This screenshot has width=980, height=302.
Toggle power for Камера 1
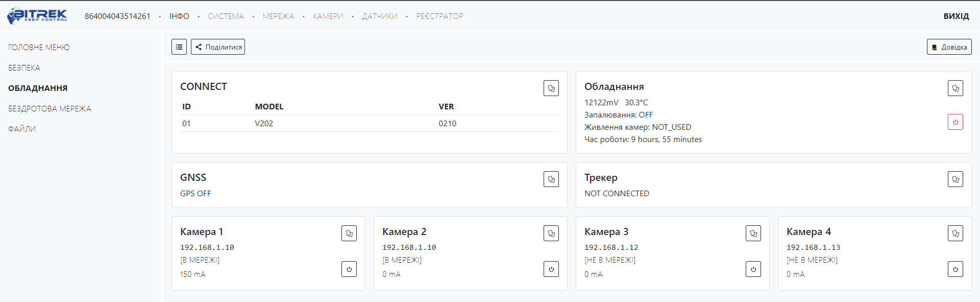349,269
